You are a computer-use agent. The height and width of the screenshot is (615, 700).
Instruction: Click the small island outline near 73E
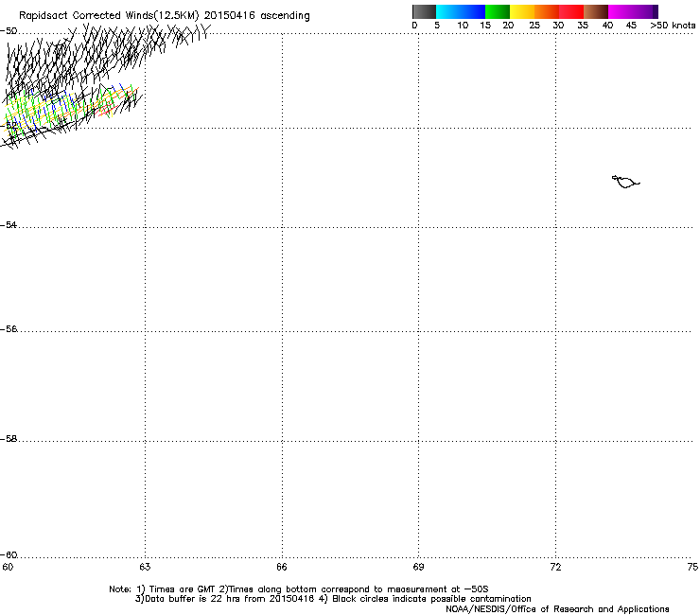point(626,182)
